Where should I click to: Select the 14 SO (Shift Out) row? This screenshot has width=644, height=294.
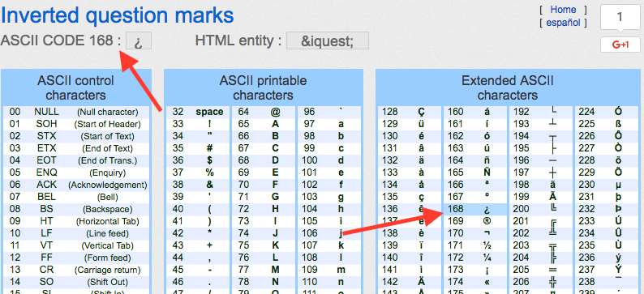(76, 282)
